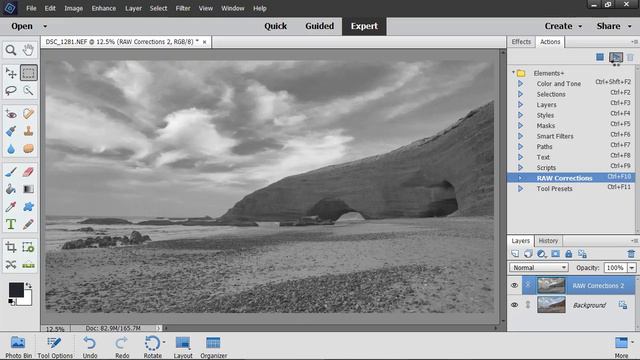Undo the last action
Screen dimensions: 640x360
90,347
